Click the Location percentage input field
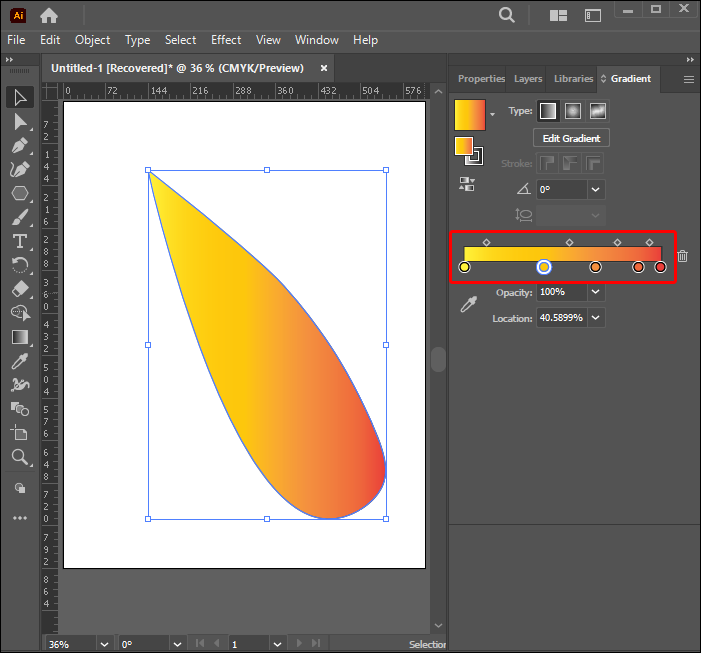This screenshot has width=701, height=653. (x=562, y=317)
